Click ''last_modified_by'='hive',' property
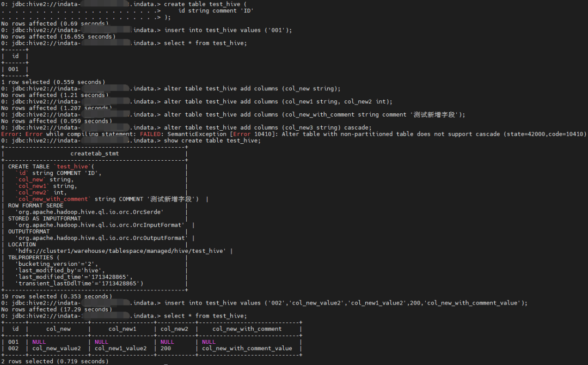The height and width of the screenshot is (365, 588). click(x=60, y=270)
